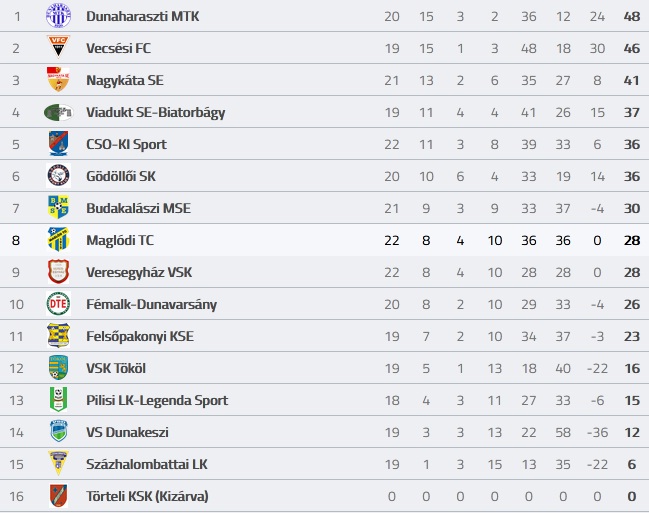Open the Pilisi LK-Legenda Sport green crest
This screenshot has width=649, height=513.
click(x=58, y=400)
